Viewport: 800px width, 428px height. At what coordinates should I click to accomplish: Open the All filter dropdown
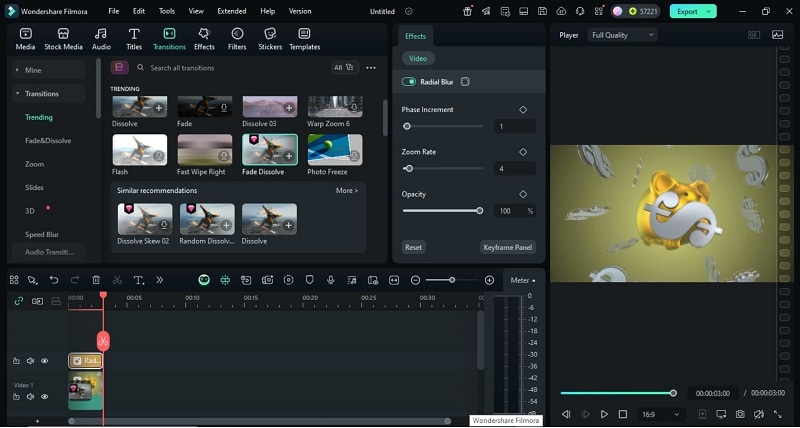click(343, 67)
